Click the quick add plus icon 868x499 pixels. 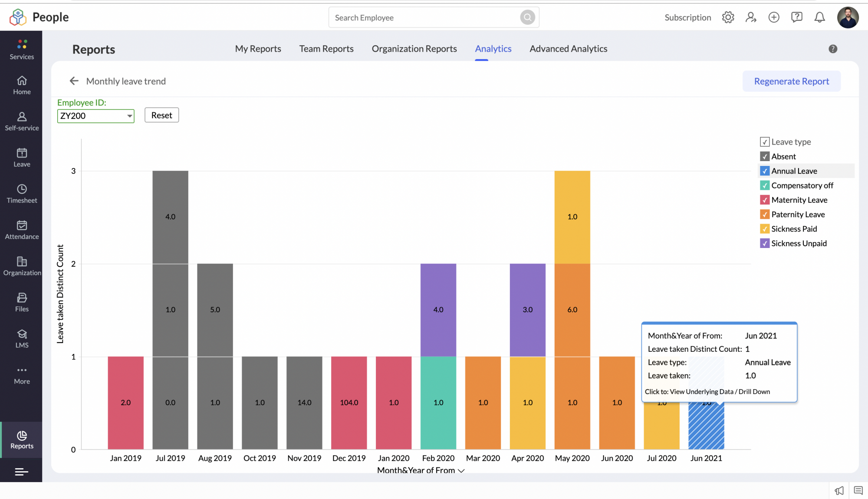774,17
